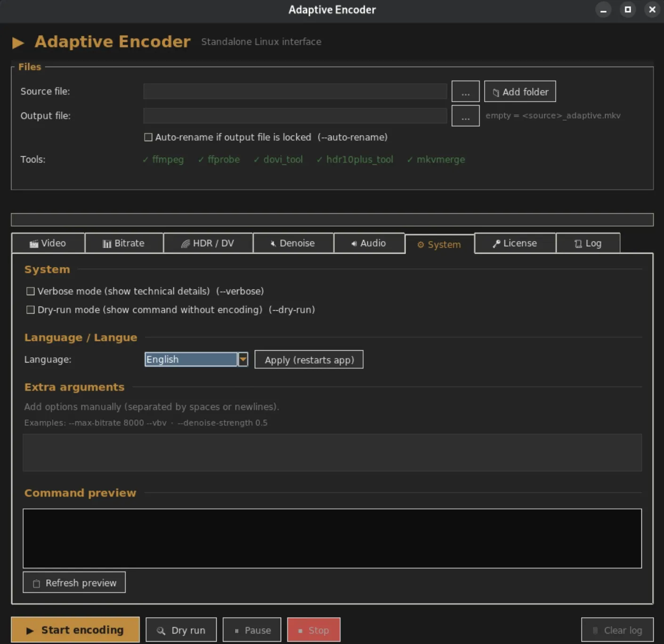
Task: Click the red Stop button
Action: click(314, 630)
